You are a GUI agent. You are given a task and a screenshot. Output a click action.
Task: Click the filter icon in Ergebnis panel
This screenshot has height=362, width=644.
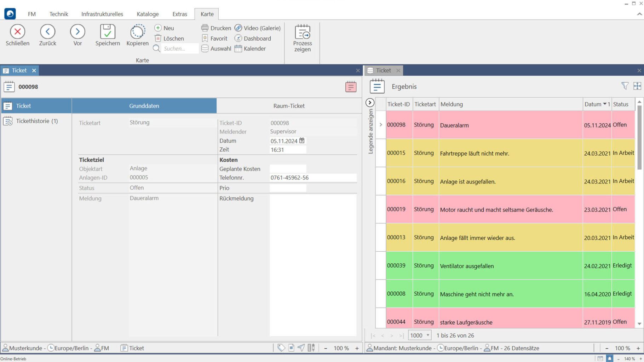tap(625, 86)
